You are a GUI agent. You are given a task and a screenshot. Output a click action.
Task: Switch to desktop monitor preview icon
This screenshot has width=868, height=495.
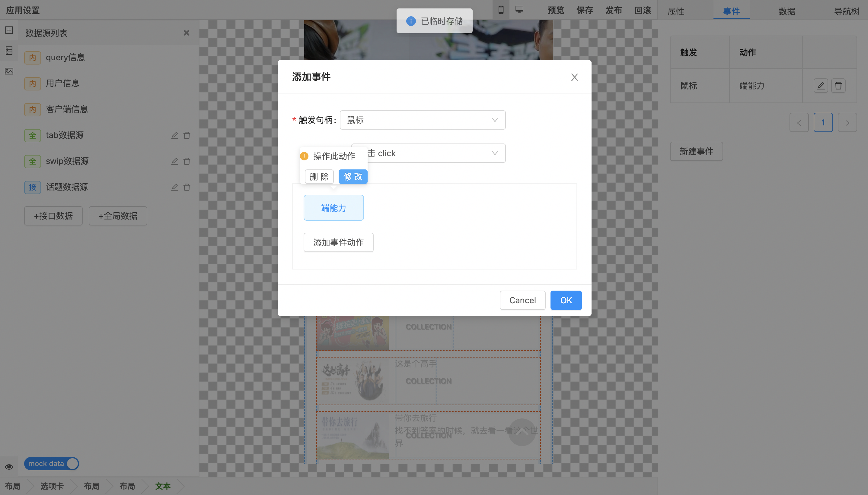[x=519, y=10]
